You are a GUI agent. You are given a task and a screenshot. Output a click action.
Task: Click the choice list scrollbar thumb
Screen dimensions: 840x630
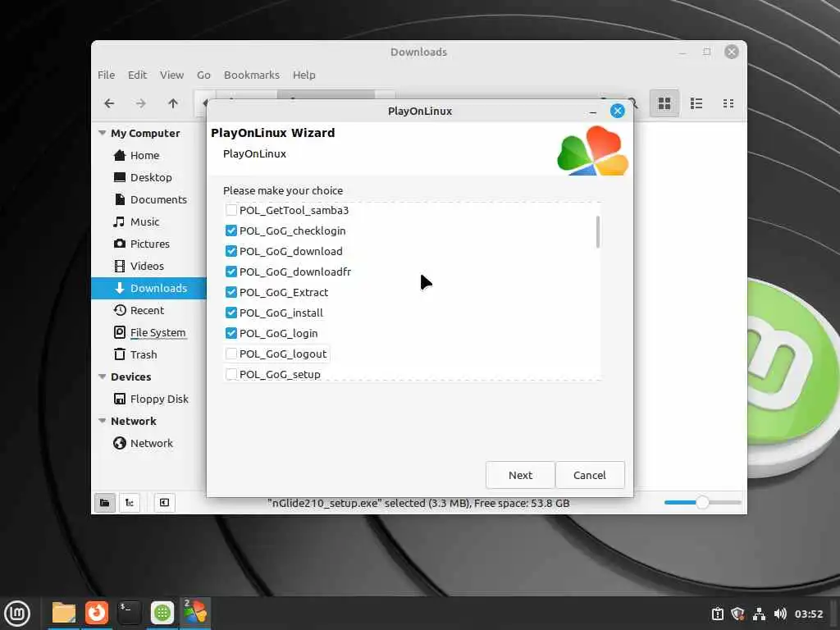click(598, 232)
